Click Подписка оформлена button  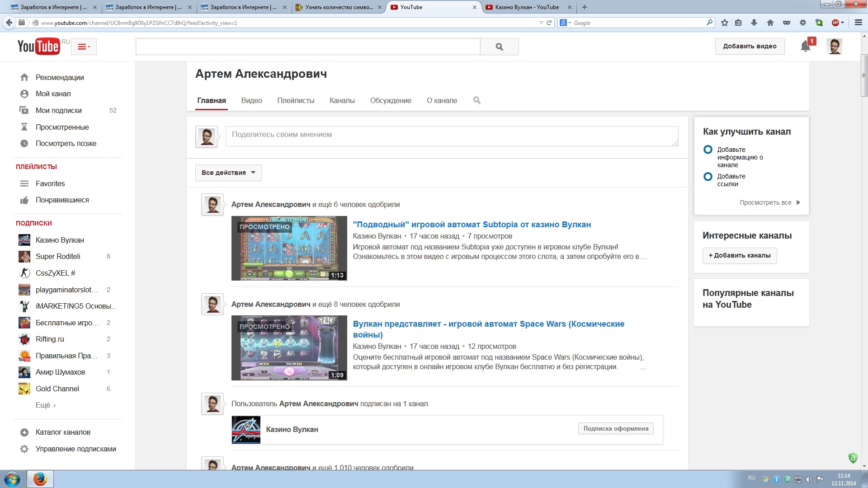(x=616, y=428)
